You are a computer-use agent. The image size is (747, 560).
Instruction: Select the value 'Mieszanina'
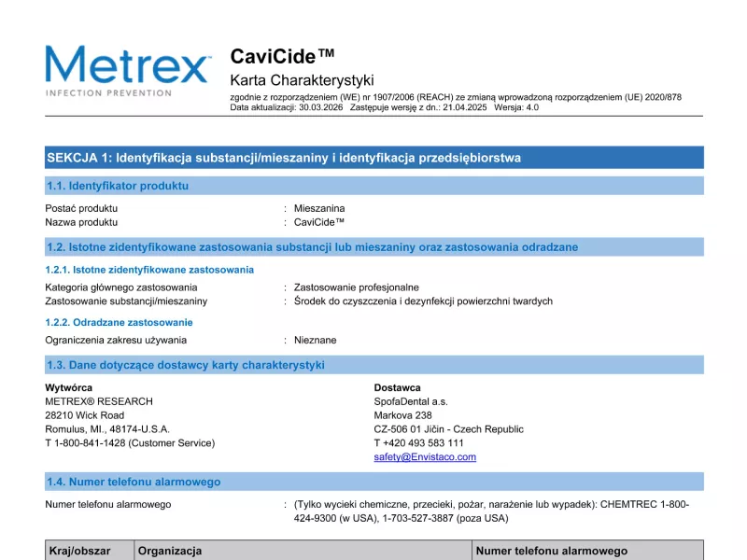319,208
